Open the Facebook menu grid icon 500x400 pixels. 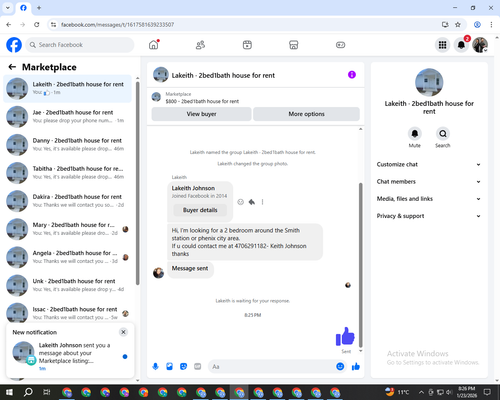click(x=442, y=45)
